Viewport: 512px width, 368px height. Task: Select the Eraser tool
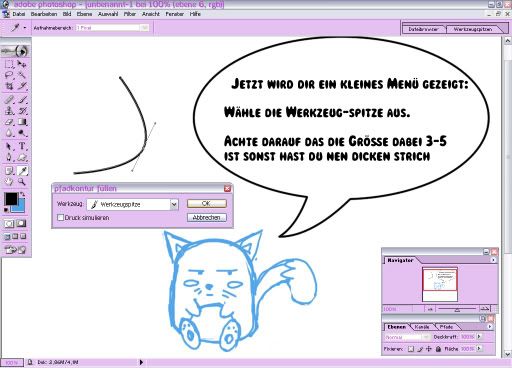[9, 122]
